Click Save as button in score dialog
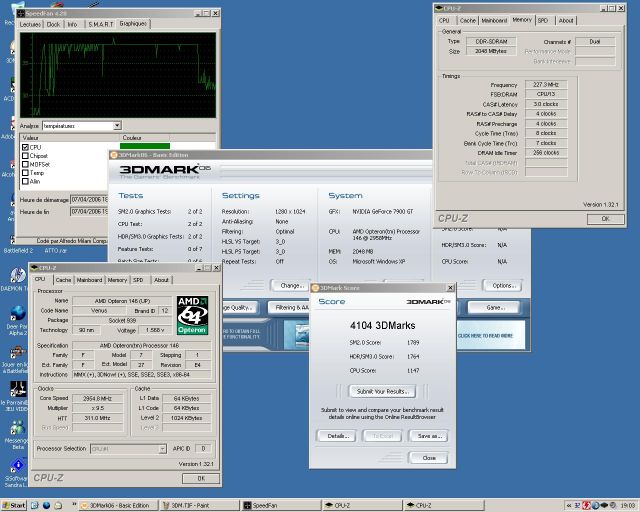 coord(429,436)
